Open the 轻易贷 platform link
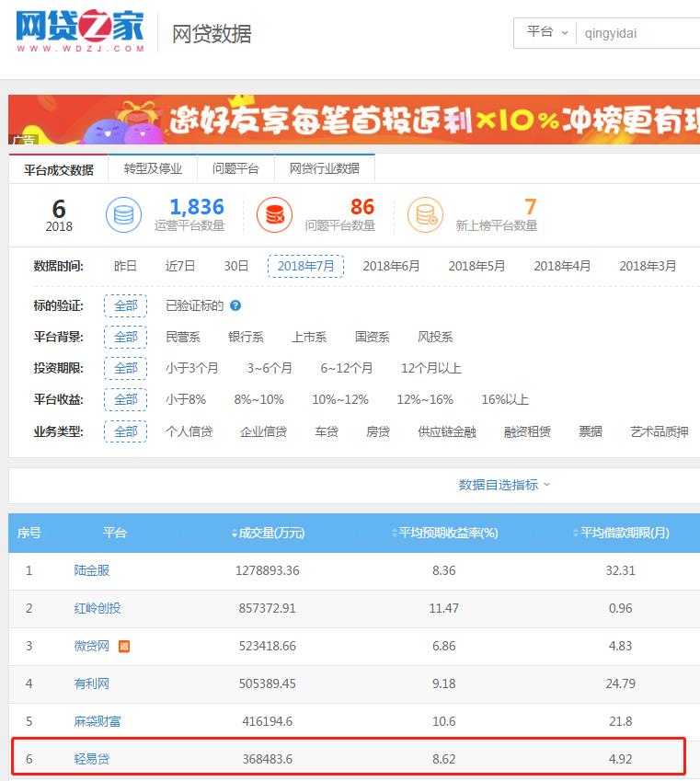The image size is (700, 781). pos(92,760)
